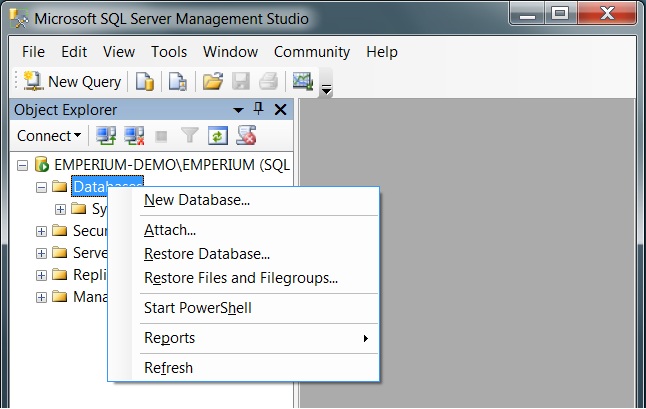The height and width of the screenshot is (409, 646).
Task: Click the Disconnect server icon
Action: tap(134, 135)
